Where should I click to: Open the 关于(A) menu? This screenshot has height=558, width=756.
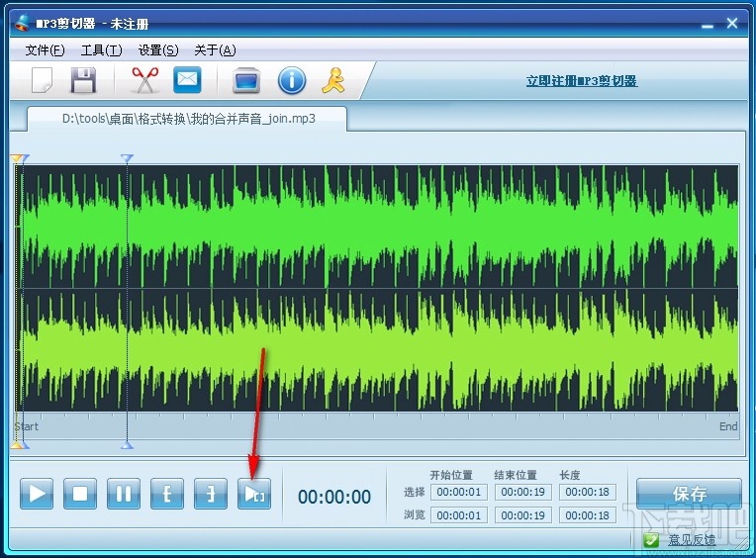[215, 50]
